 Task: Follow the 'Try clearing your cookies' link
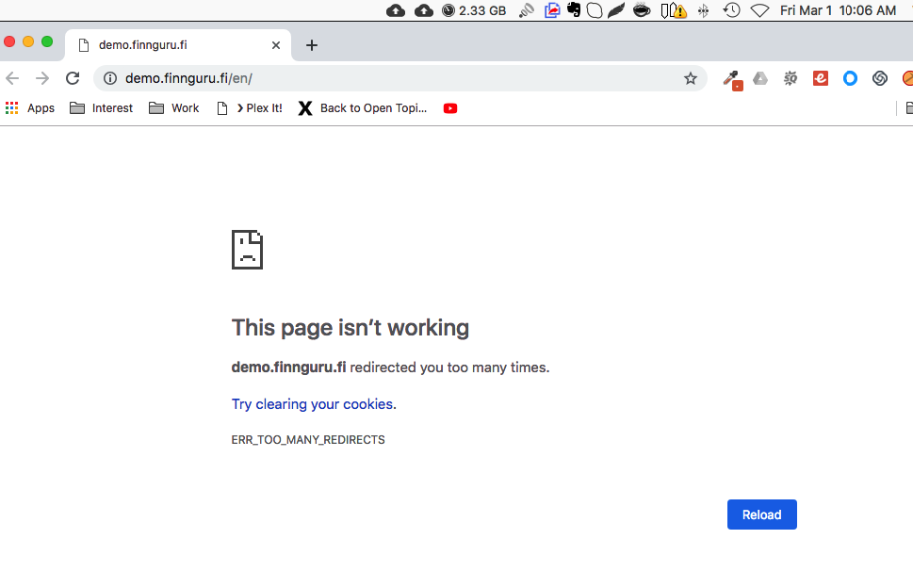click(314, 404)
